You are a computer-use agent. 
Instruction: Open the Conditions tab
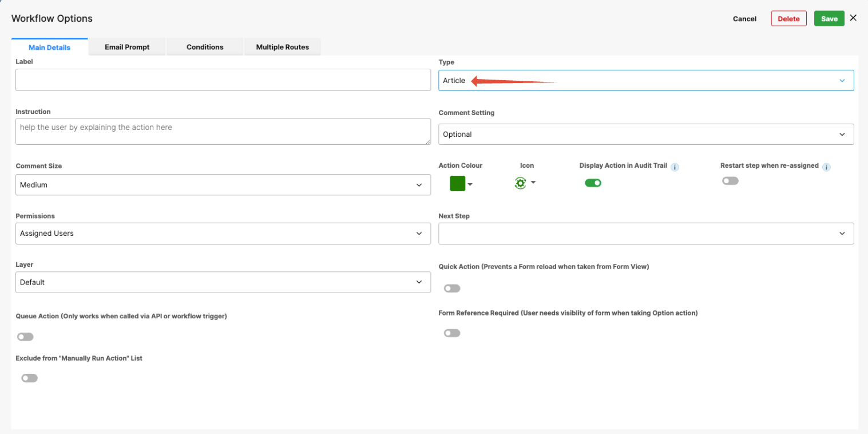click(205, 47)
